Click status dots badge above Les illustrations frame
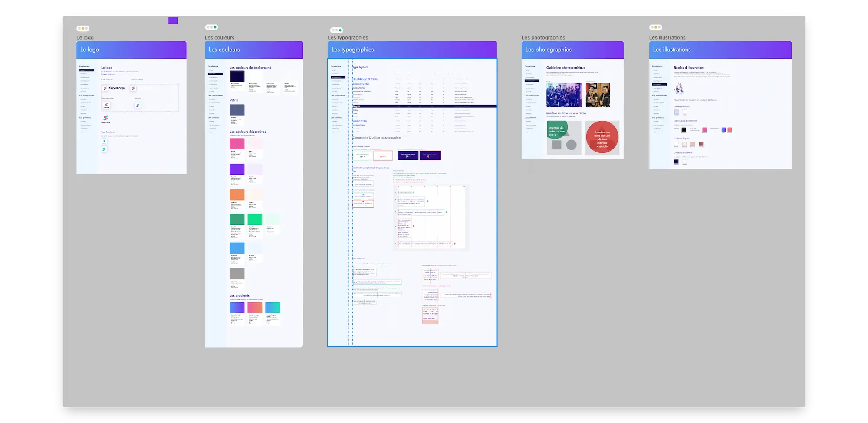The height and width of the screenshot is (423, 868). 656,27
